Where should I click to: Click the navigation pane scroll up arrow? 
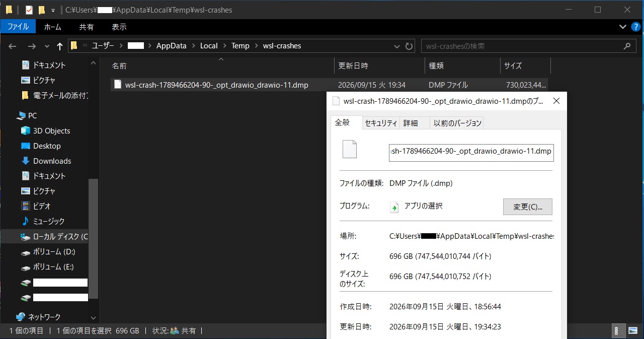tap(94, 63)
